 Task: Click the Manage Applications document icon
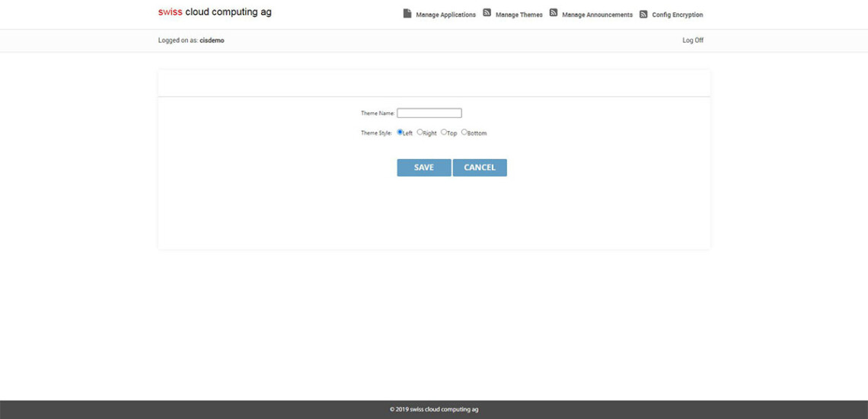coord(407,14)
